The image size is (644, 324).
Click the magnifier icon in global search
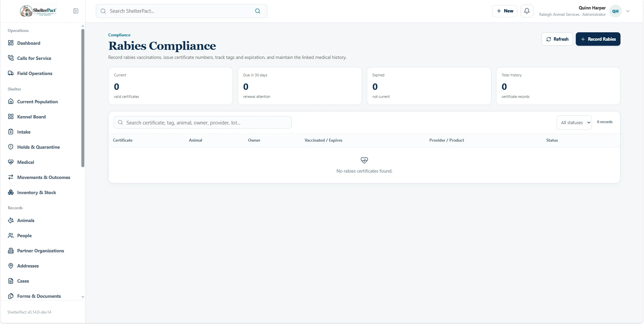point(258,11)
